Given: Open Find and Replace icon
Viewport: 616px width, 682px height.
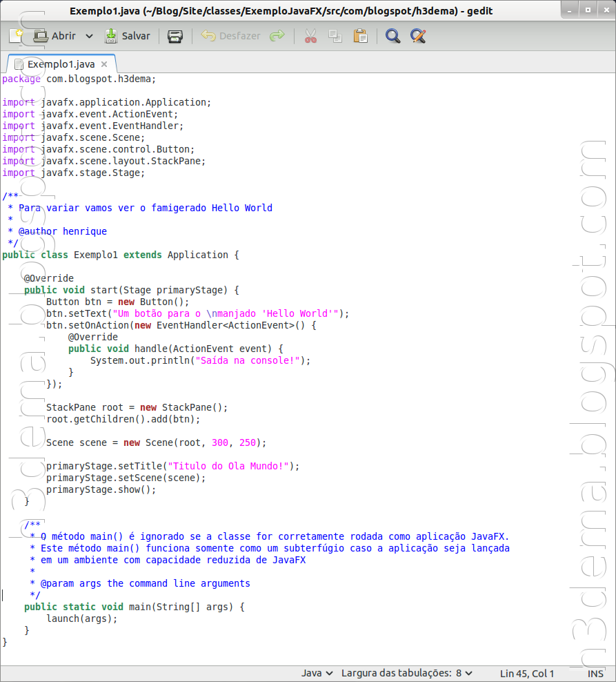Looking at the screenshot, I should click(x=418, y=36).
